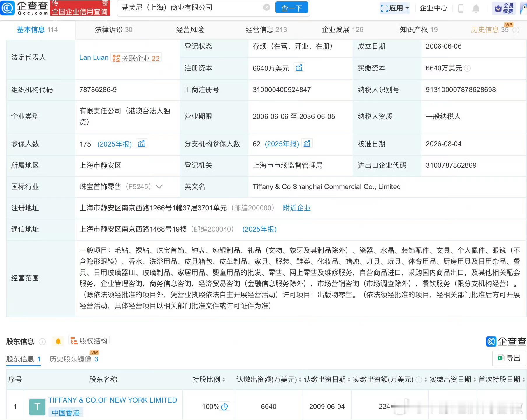This screenshot has width=527, height=420.
Task: Click the orange bell monitor icon by shareholders
Action: [58, 341]
